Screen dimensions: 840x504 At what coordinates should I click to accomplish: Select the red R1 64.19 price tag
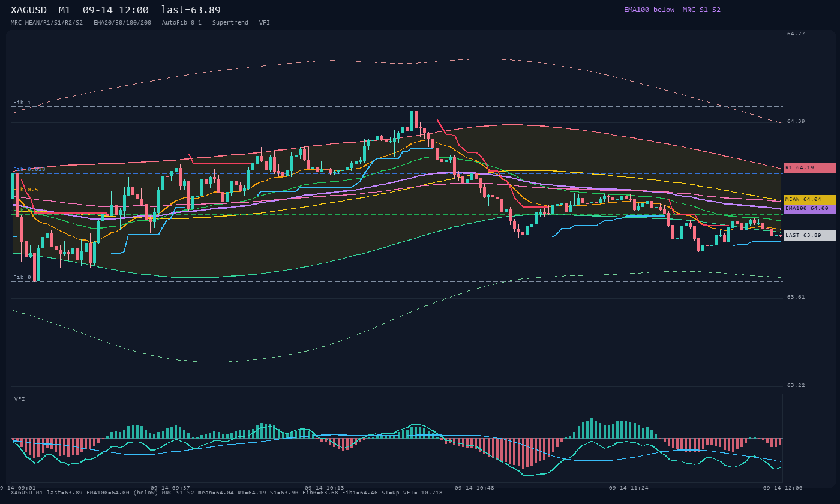(809, 168)
